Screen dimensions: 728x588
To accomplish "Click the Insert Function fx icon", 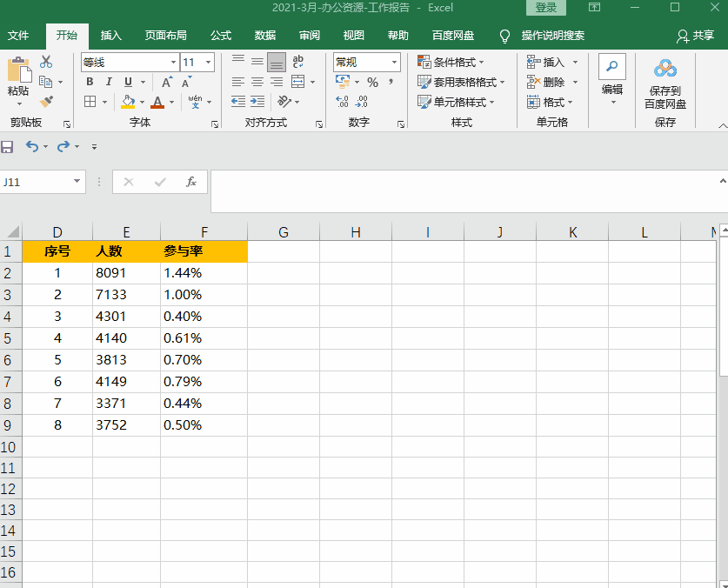I will 191,182.
